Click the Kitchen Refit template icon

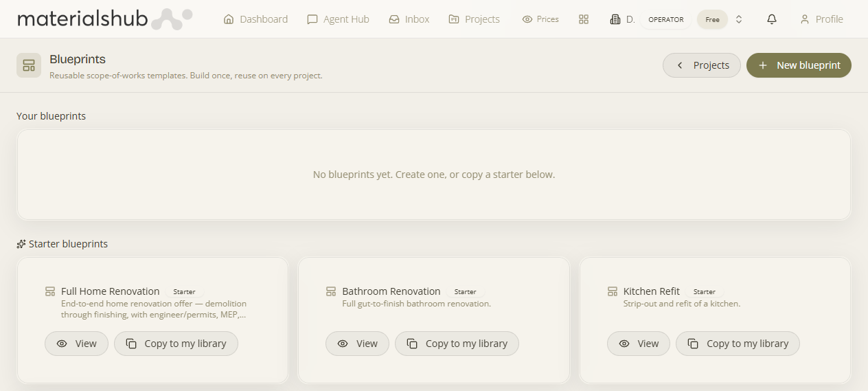click(613, 291)
